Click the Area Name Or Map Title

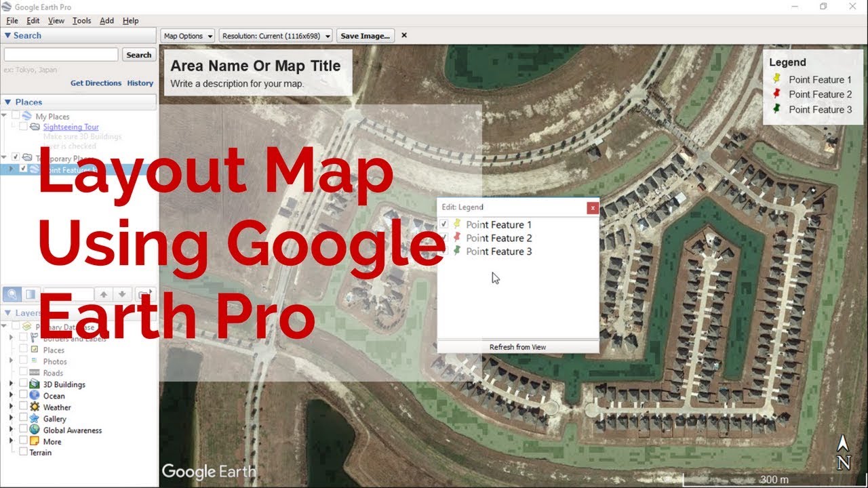255,66
